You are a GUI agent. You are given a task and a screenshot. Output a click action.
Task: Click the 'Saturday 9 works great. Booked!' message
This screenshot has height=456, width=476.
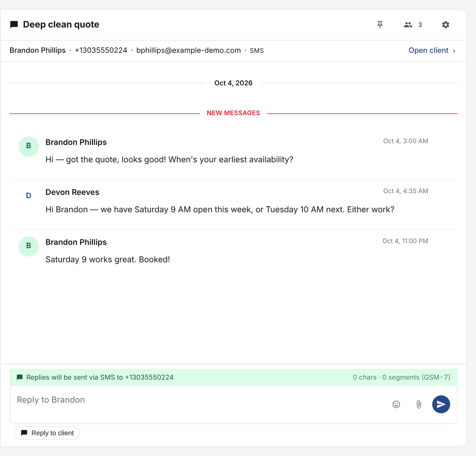(108, 260)
